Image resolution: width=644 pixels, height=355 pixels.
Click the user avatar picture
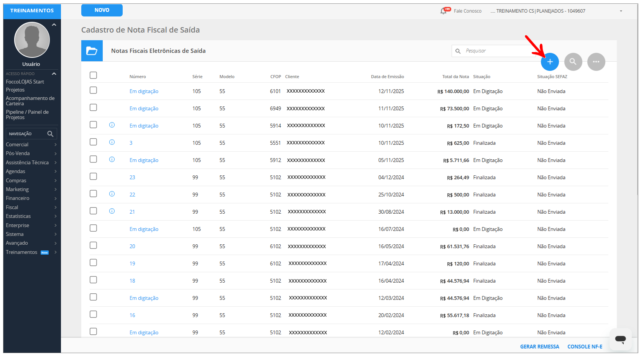tap(32, 40)
